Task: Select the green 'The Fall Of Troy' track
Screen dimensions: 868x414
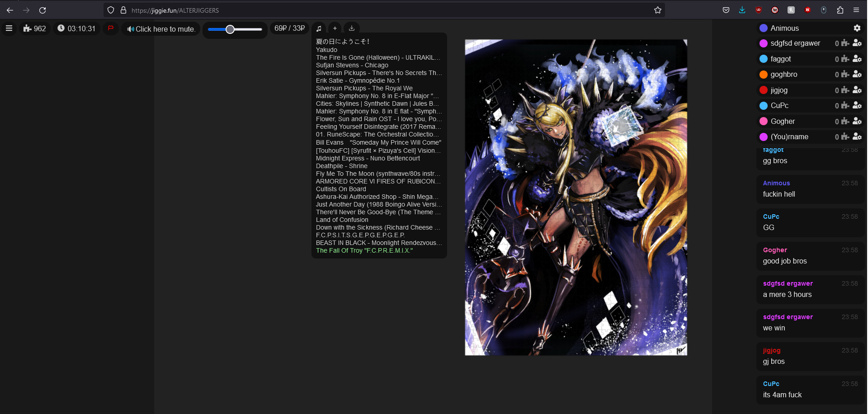Action: (364, 250)
